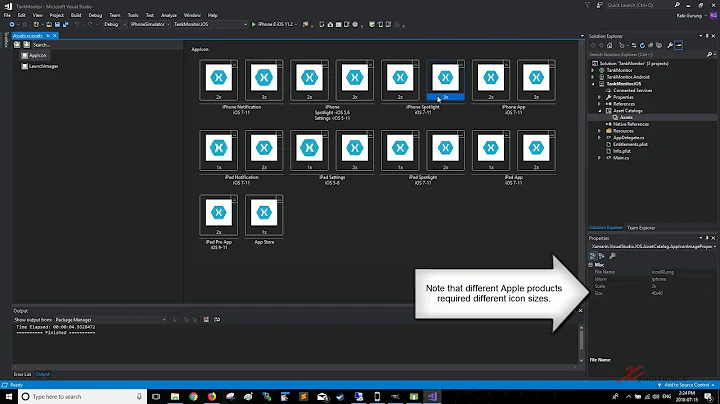
Task: Toggle Preview Selected Items button in Solution Explorer
Action: click(679, 45)
